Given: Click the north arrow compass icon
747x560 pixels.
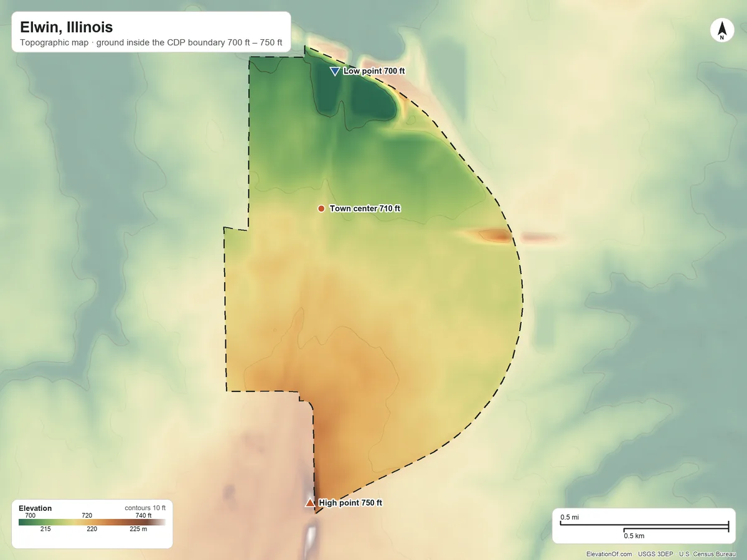Looking at the screenshot, I should point(722,30).
